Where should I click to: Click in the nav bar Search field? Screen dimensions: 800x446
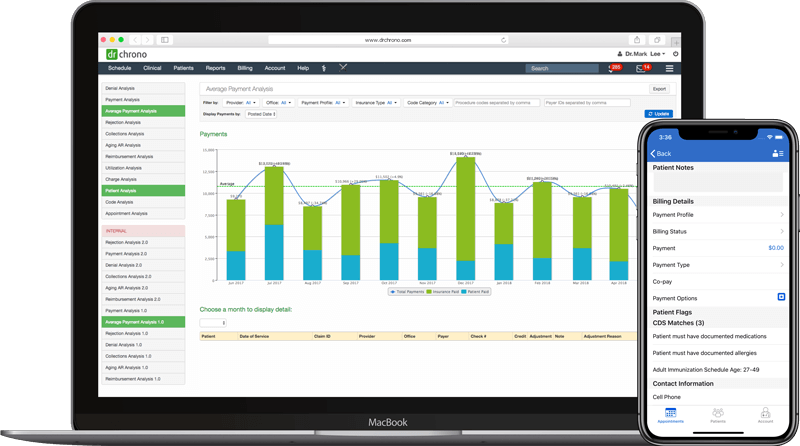[562, 68]
